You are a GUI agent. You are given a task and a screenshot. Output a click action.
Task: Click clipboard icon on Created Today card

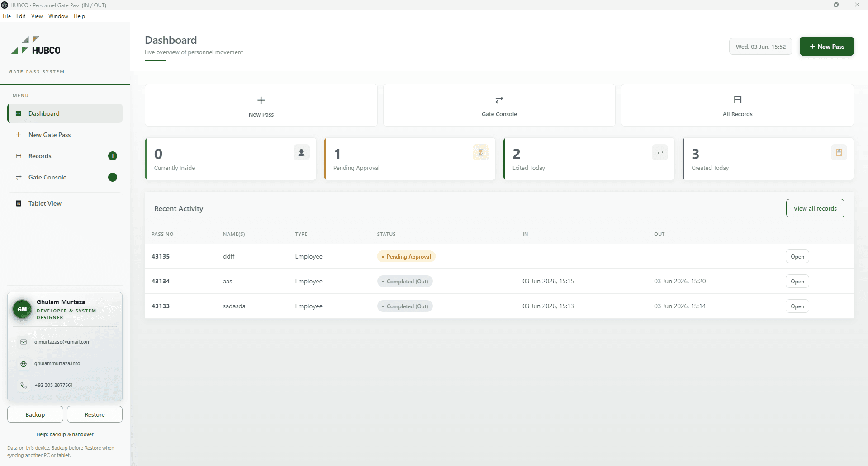pyautogui.click(x=839, y=153)
